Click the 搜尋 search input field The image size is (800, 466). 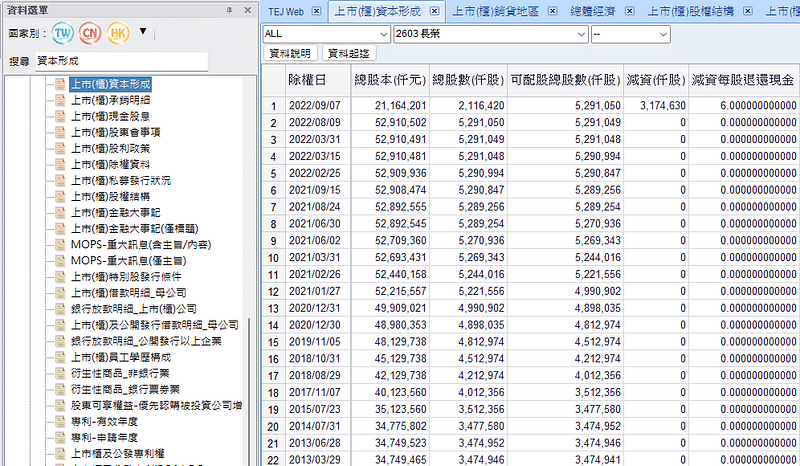click(x=120, y=61)
